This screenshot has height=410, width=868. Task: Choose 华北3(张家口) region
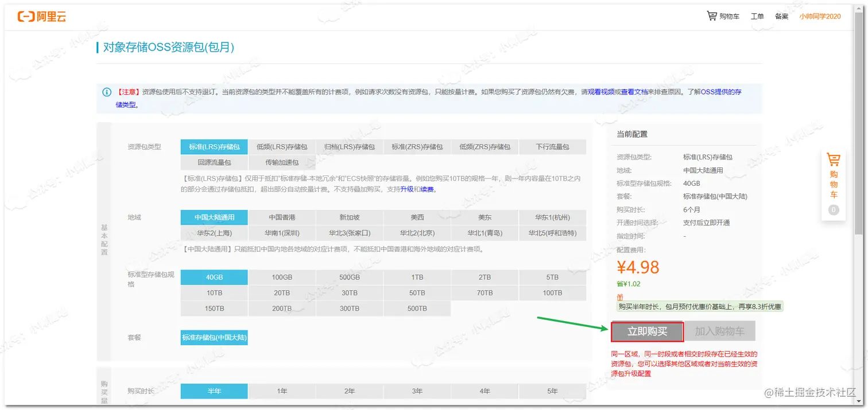click(x=350, y=233)
